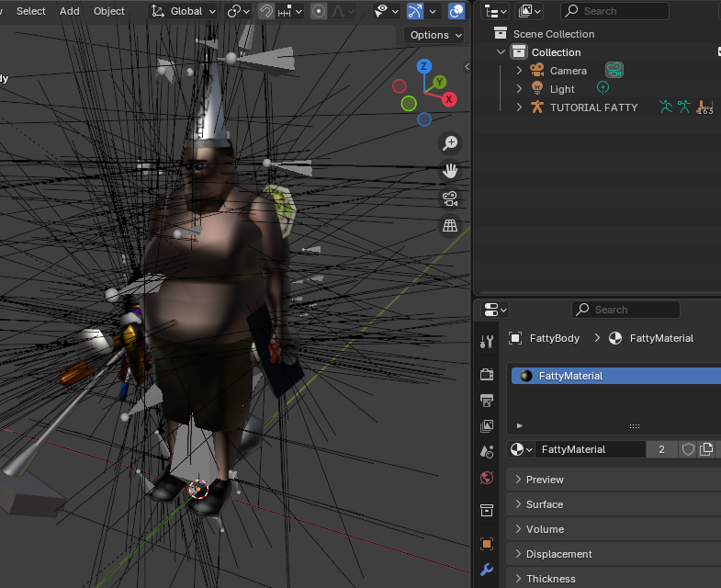Expand the TUTORIAL FATTY armature item

[519, 107]
